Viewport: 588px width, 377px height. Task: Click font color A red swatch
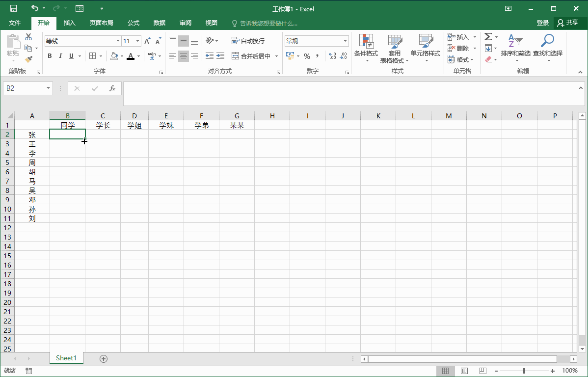pos(131,56)
